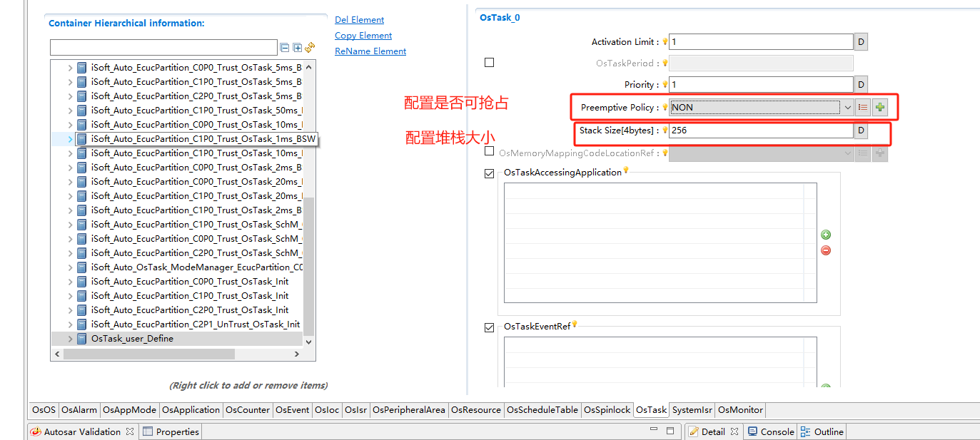
Task: Click the tree's horizontal scrollbar thumb
Action: tap(148, 354)
